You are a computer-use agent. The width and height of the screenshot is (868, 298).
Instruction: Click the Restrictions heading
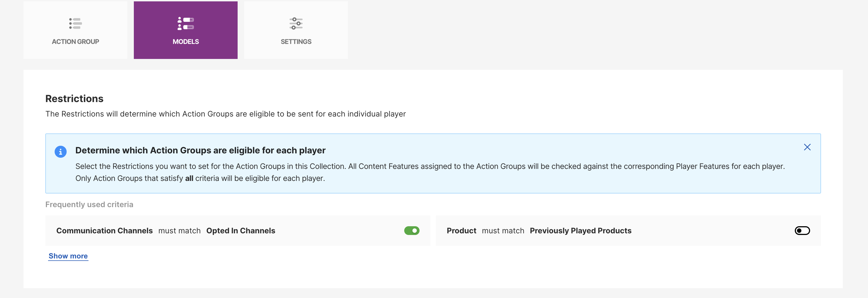[75, 99]
